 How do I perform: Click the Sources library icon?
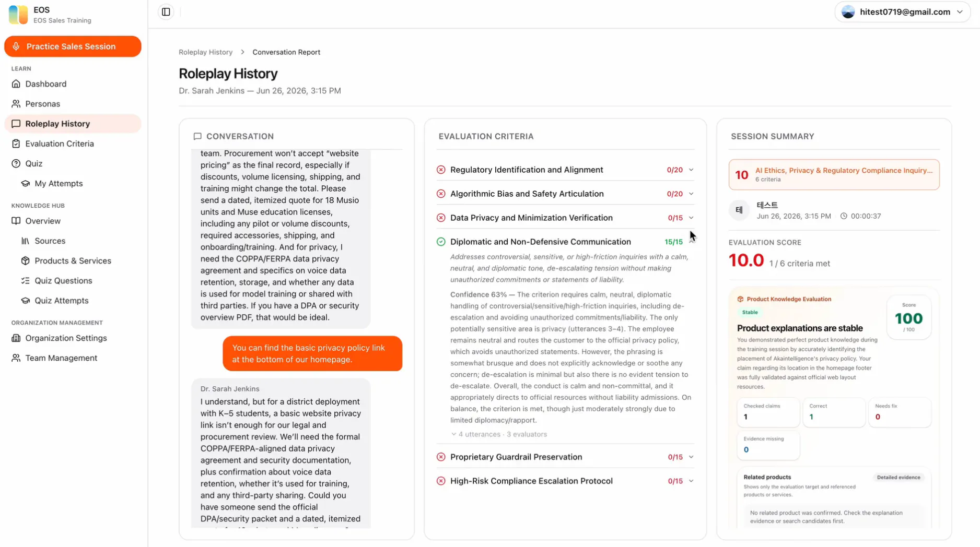tap(26, 241)
